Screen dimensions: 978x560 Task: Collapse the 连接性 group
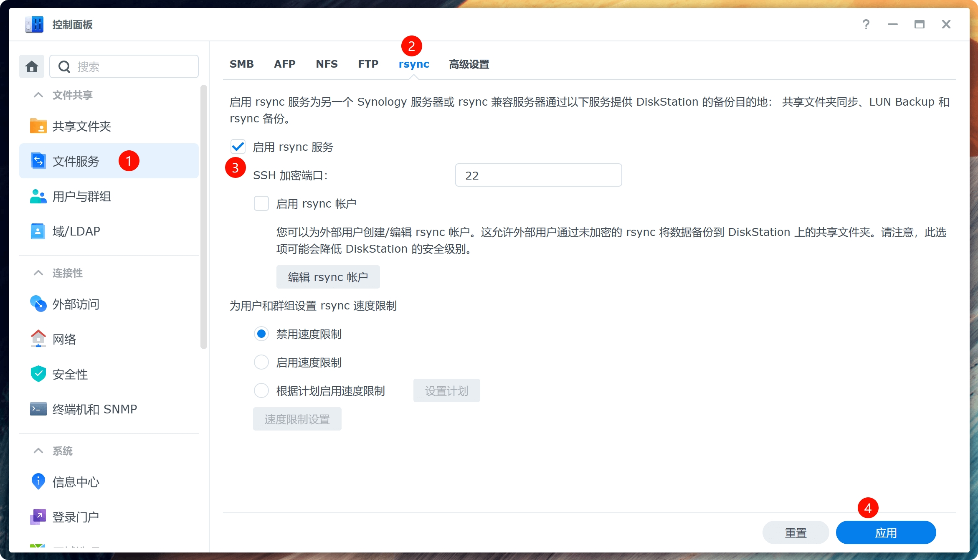click(38, 273)
